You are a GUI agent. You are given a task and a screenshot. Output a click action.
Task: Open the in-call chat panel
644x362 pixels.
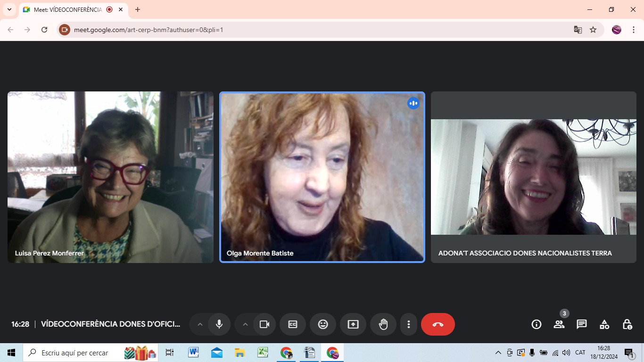582,324
